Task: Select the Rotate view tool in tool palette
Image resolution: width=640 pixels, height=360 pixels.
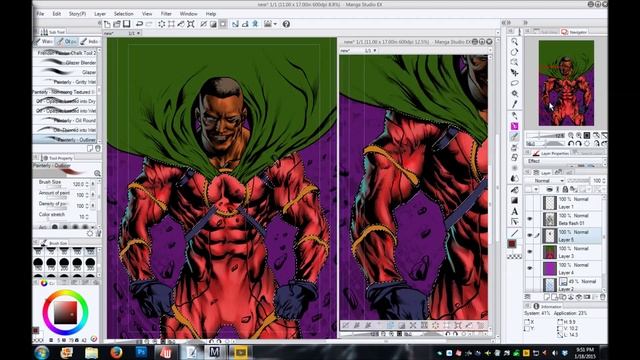Action: [x=514, y=52]
